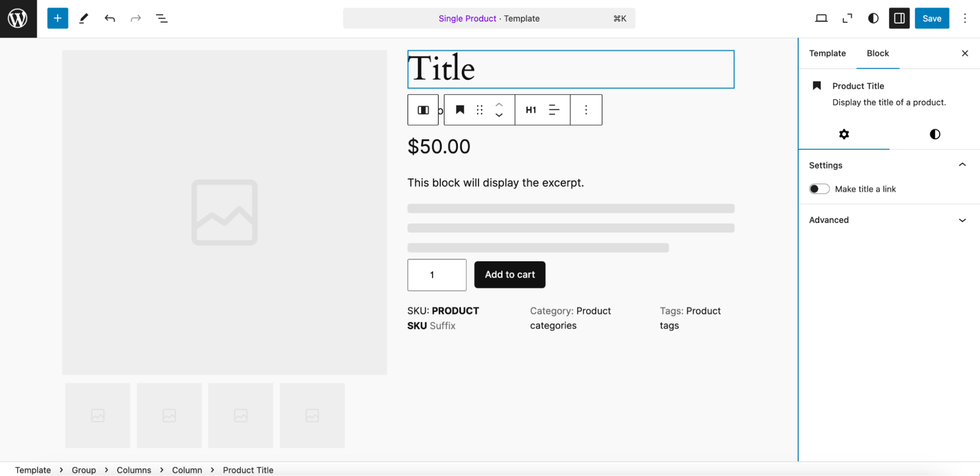980x476 pixels.
Task: Click the Product Title bookmark icon in sidebar
Action: pos(817,86)
